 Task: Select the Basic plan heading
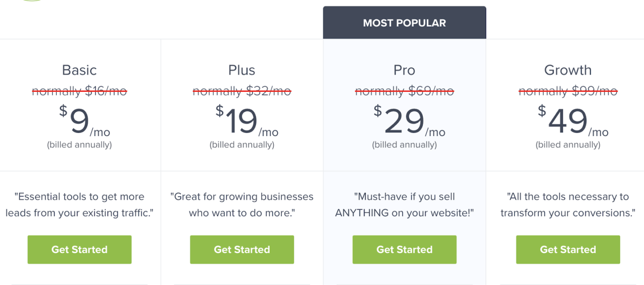(x=79, y=70)
